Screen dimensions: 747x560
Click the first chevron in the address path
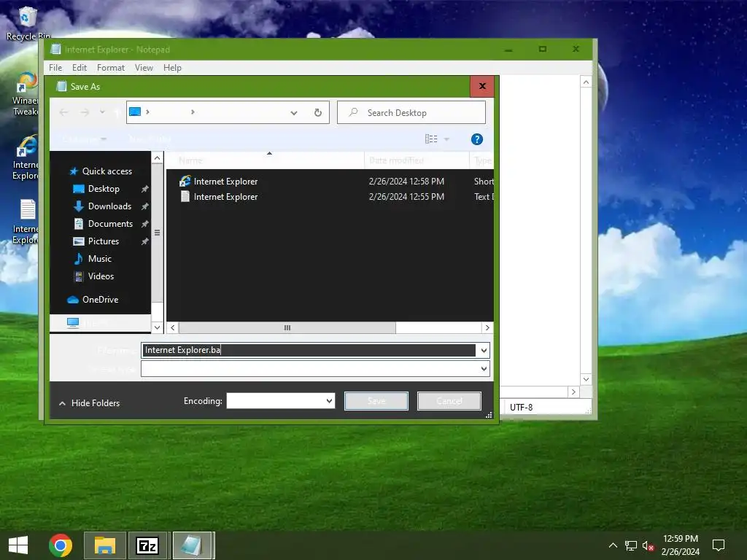click(x=147, y=112)
